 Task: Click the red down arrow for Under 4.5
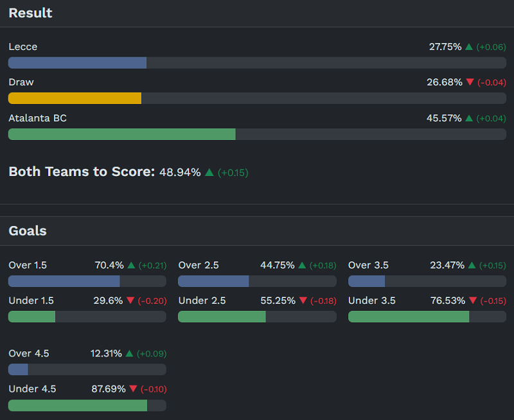pyautogui.click(x=133, y=389)
